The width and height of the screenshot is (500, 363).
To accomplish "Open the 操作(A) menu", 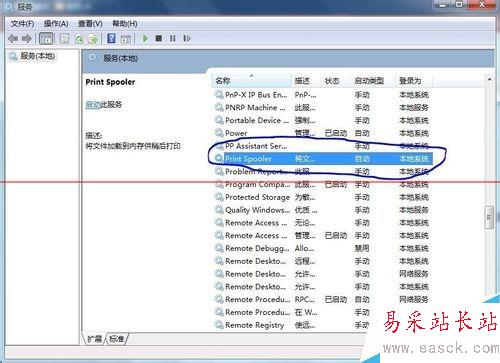I will click(56, 24).
